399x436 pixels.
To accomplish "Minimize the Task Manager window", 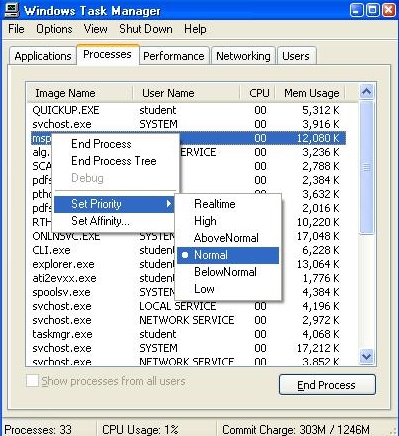I will pos(356,10).
